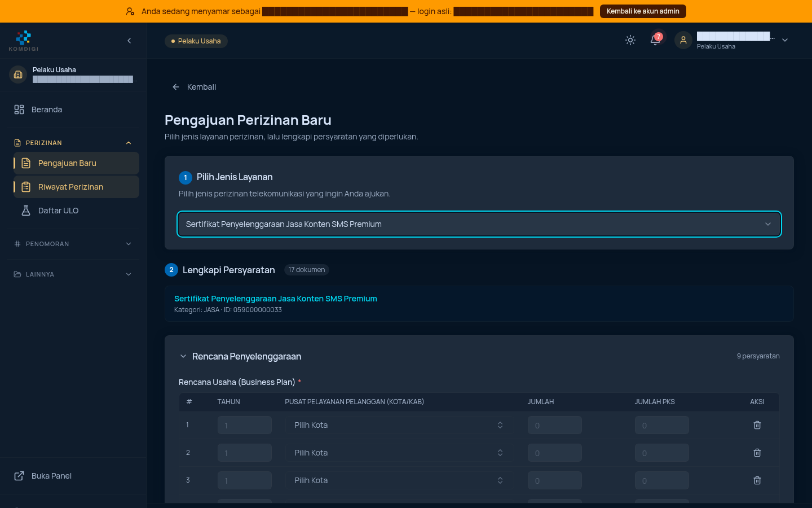
Task: Select Pengajuan Baru menu item
Action: (76, 163)
